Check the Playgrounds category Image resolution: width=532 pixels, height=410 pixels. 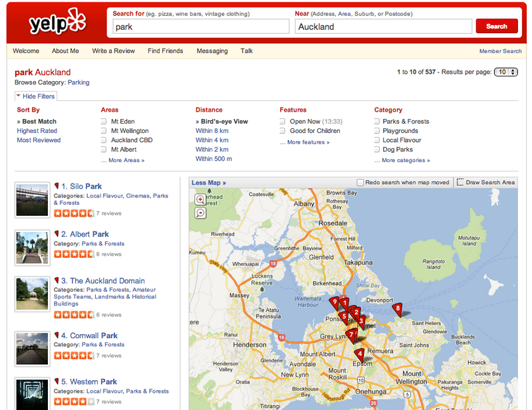[x=377, y=130]
